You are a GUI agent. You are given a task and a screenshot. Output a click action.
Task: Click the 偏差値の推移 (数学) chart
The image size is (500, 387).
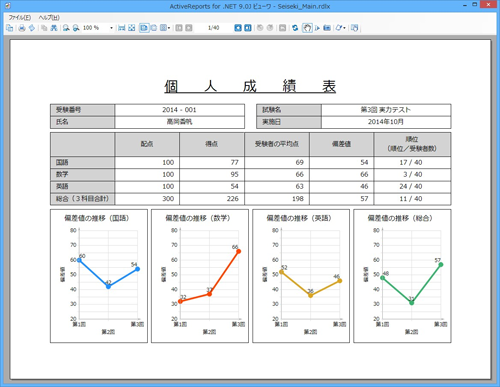click(200, 276)
